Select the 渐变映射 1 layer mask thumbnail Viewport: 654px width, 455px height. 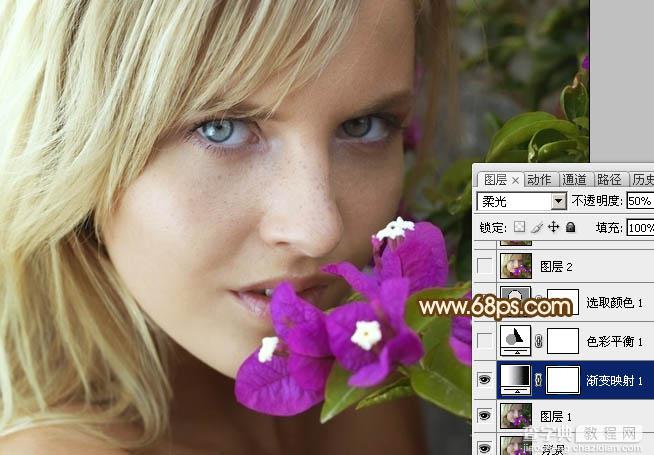563,380
